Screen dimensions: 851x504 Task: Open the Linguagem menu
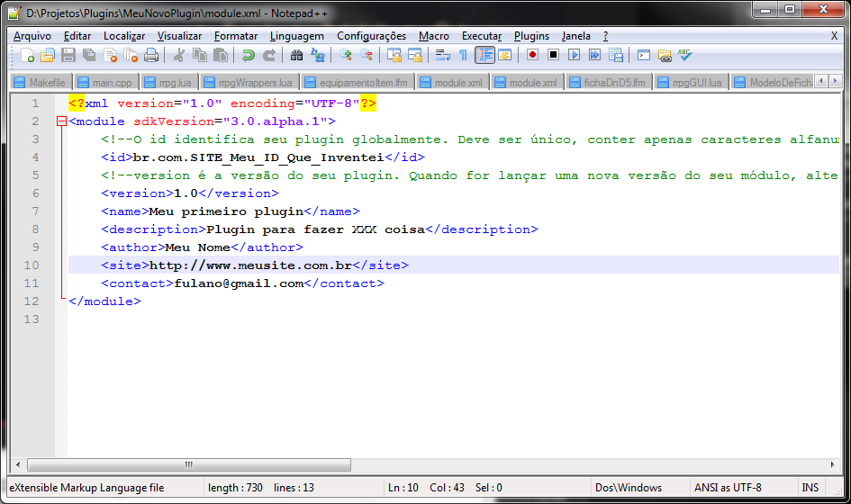(x=296, y=36)
